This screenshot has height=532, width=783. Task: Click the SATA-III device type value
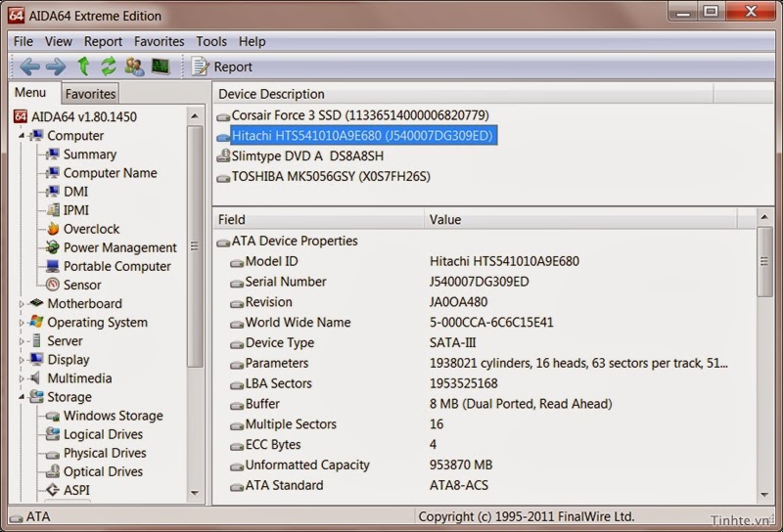coord(452,343)
